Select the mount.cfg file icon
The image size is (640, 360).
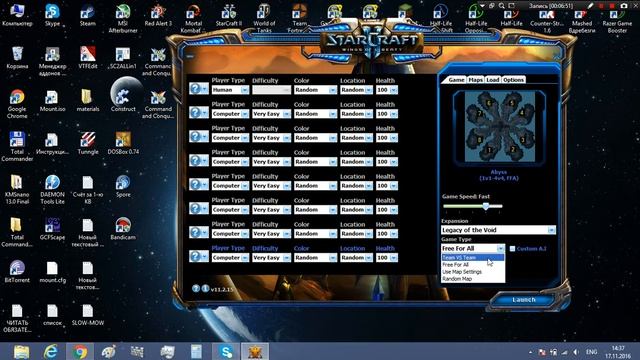tap(52, 271)
